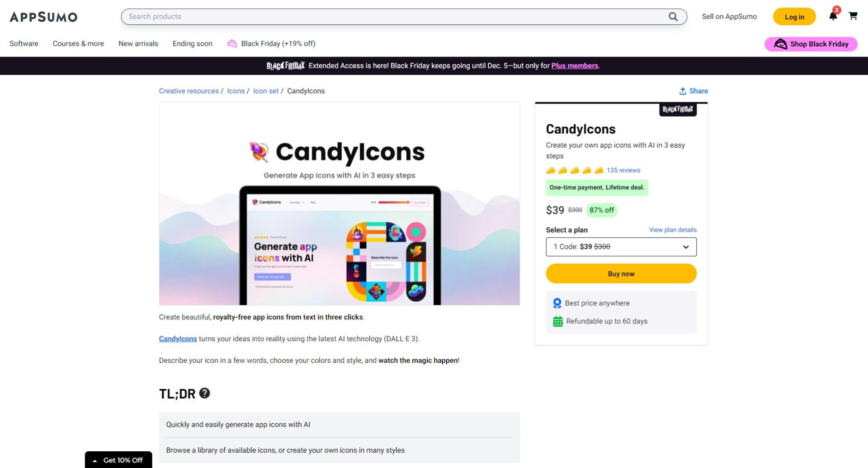Viewport: 868px width, 468px height.
Task: Follow the Plus members link
Action: pos(575,66)
